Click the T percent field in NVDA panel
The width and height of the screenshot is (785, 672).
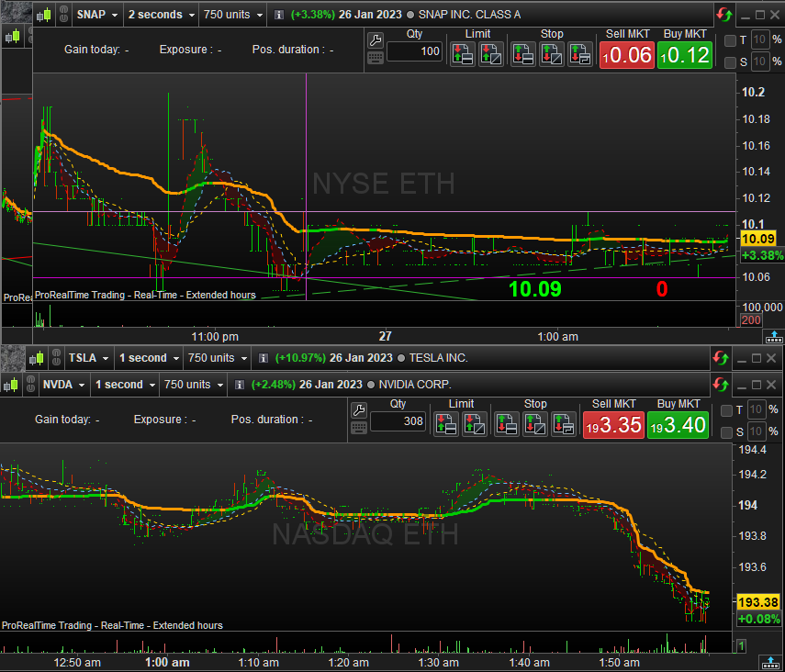(x=756, y=409)
